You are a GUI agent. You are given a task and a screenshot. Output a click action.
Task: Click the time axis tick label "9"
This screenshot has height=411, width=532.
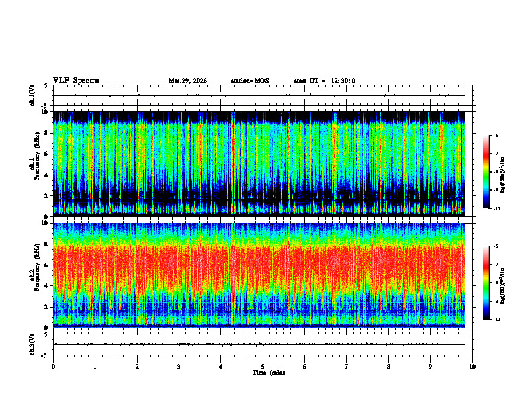(430, 367)
